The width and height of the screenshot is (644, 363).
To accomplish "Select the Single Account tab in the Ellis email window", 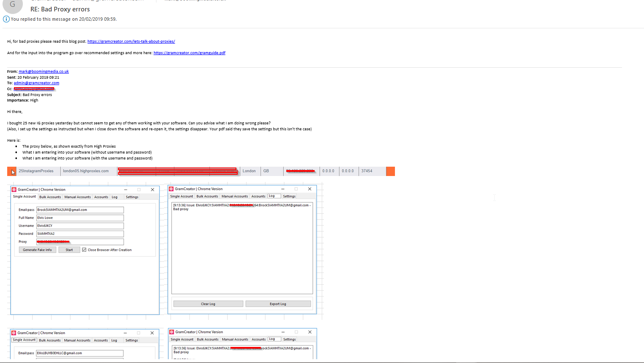I will [x=24, y=340].
